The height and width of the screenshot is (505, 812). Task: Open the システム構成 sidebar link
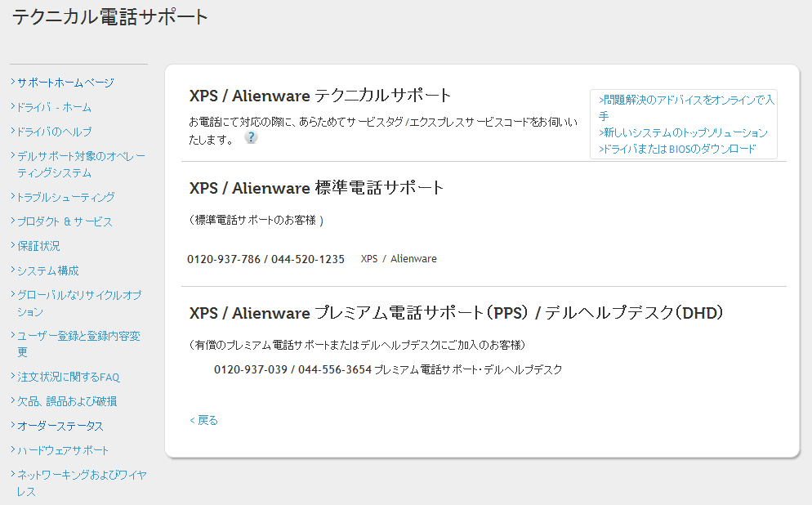[x=48, y=270]
